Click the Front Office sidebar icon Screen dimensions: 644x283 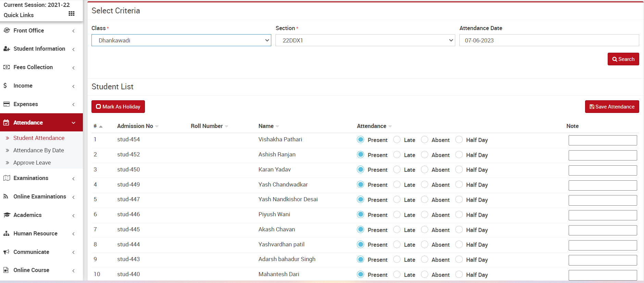pyautogui.click(x=7, y=30)
